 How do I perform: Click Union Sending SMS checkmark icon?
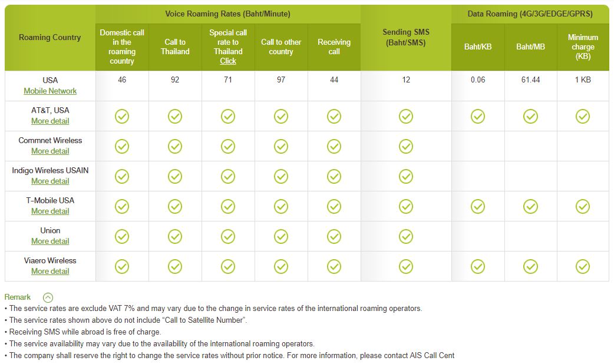(x=405, y=236)
